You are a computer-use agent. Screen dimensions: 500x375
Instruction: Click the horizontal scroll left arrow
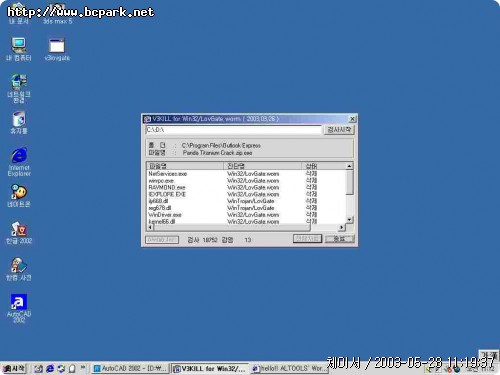tap(150, 227)
